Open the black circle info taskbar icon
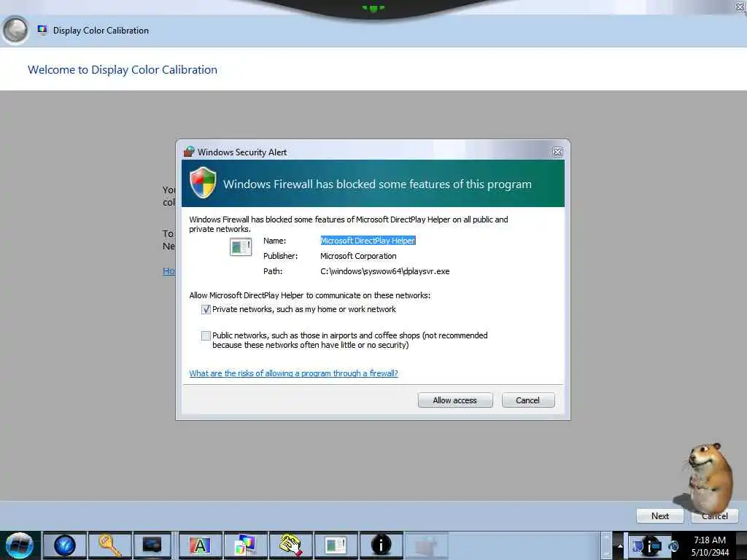Screen dimensions: 747x560 click(x=381, y=545)
